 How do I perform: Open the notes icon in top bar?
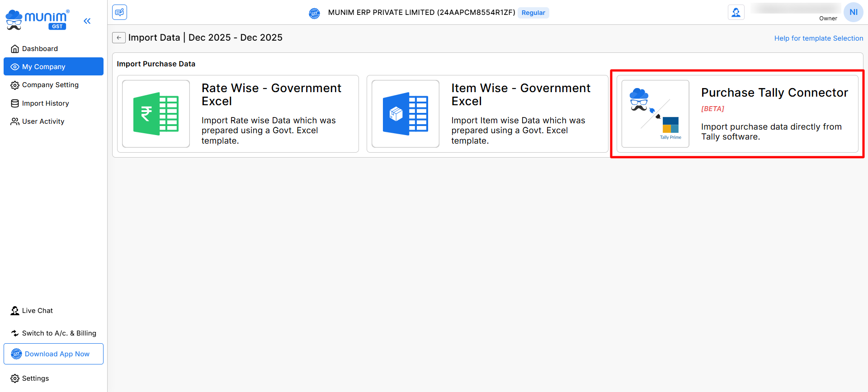pyautogui.click(x=120, y=12)
